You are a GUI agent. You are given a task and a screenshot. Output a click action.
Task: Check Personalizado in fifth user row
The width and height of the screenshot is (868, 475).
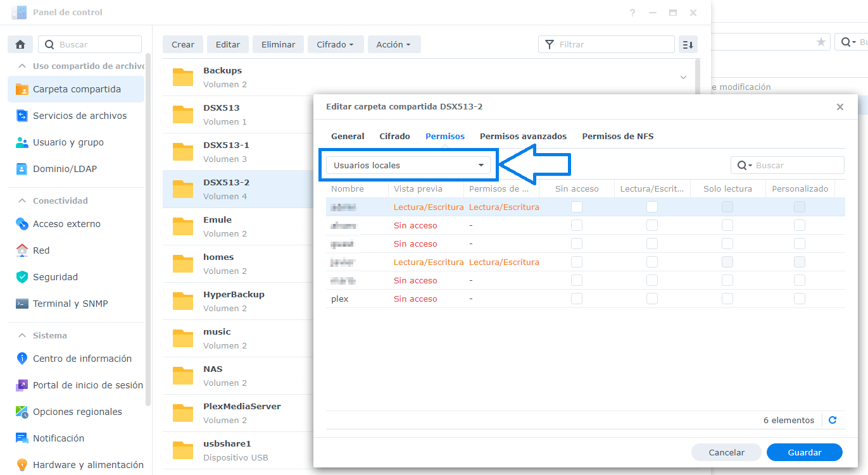[x=800, y=280]
